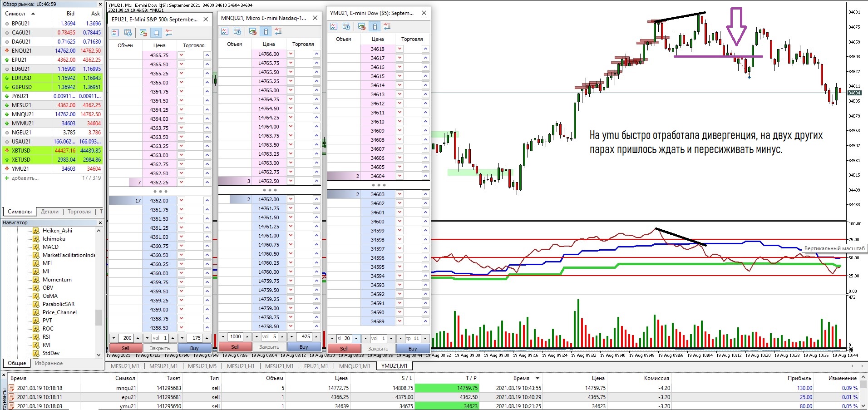Open time and sales icon in YMU21 window
This screenshot has height=410, width=868.
coord(346,26)
